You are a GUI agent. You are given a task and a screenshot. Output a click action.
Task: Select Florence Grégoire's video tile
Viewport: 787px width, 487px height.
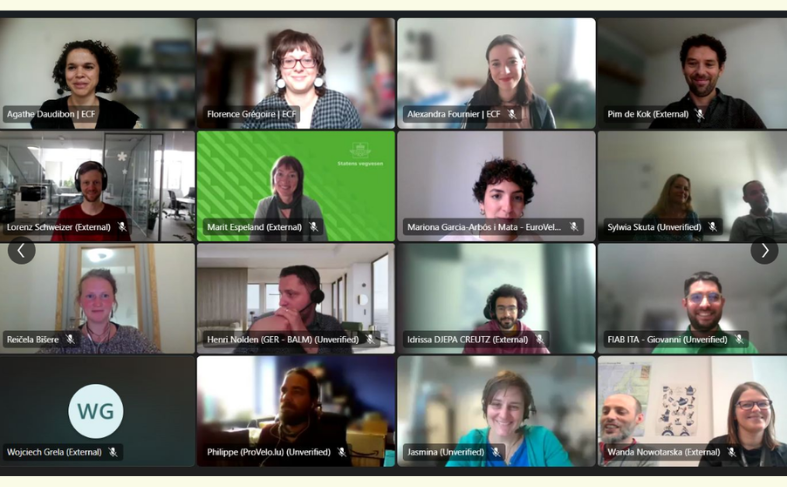296,73
